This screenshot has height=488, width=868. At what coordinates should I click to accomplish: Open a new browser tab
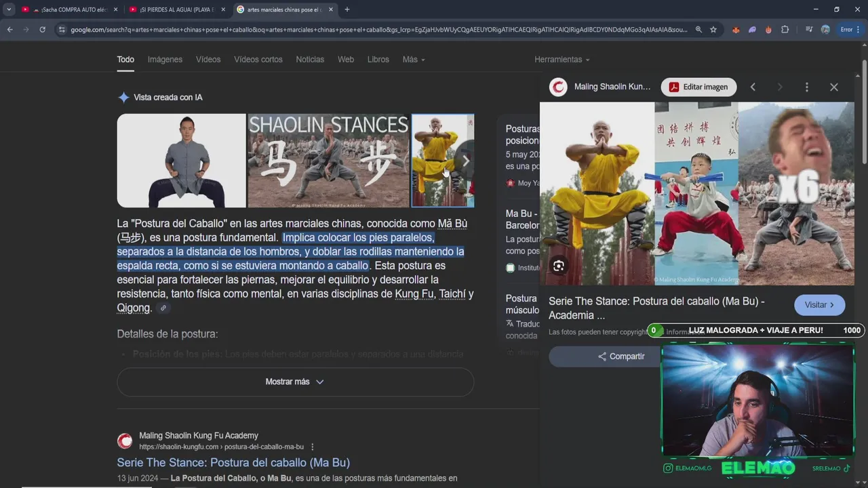click(347, 9)
